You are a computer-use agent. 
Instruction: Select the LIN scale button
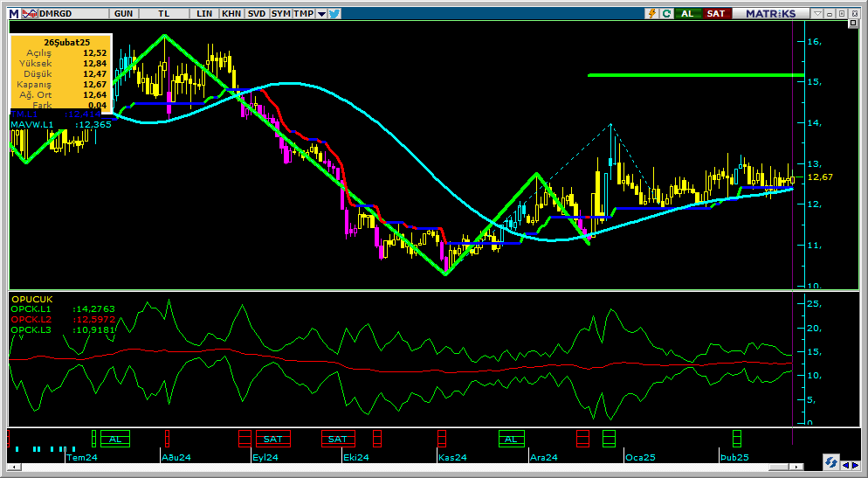coord(204,14)
